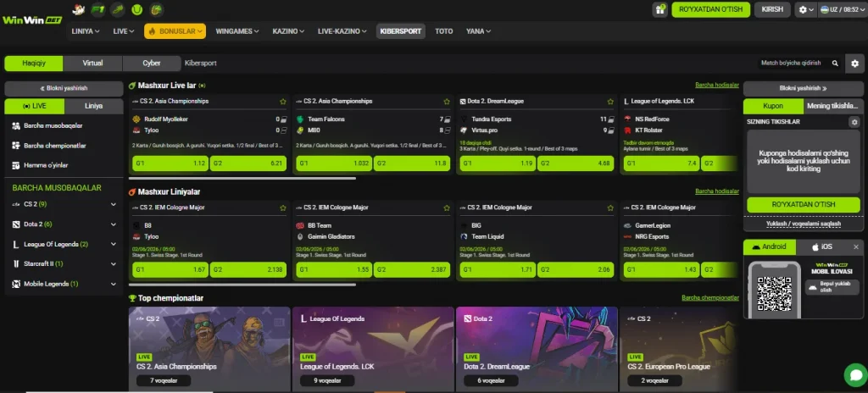Click the chicken game icon at top
This screenshot has width=868, height=393.
[x=79, y=9]
